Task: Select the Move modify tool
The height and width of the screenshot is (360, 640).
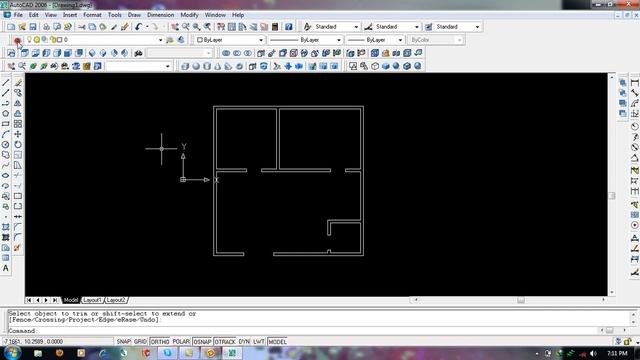Action: [18, 134]
